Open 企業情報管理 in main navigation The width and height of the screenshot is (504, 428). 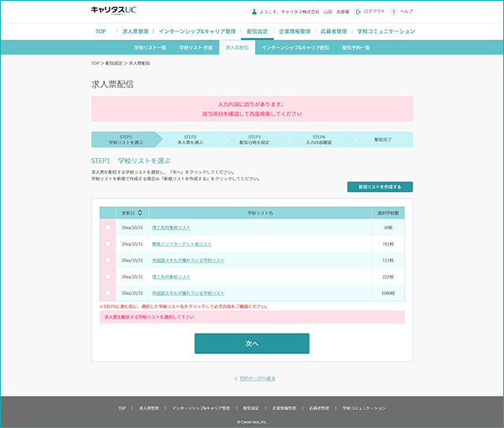point(295,31)
